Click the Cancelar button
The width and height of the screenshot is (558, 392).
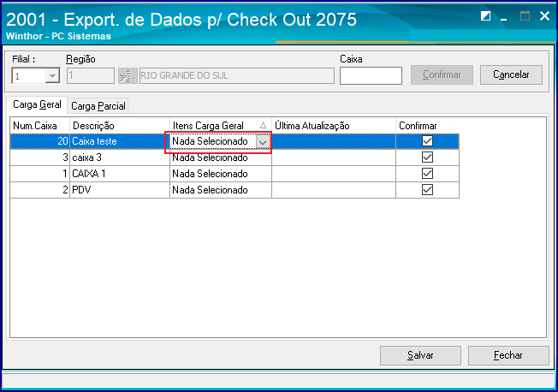point(511,74)
